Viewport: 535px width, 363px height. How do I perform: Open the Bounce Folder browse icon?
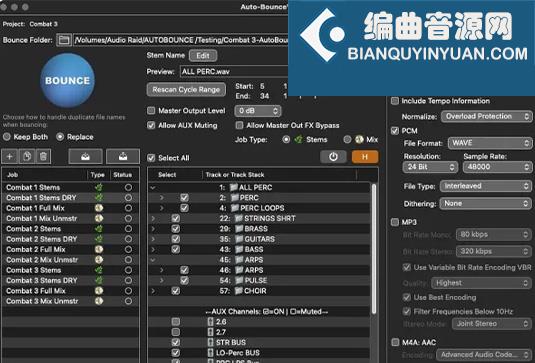(x=64, y=40)
